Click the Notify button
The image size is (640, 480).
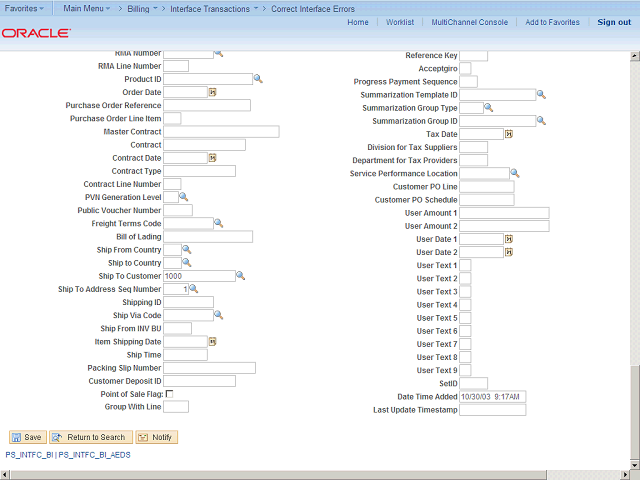[157, 437]
